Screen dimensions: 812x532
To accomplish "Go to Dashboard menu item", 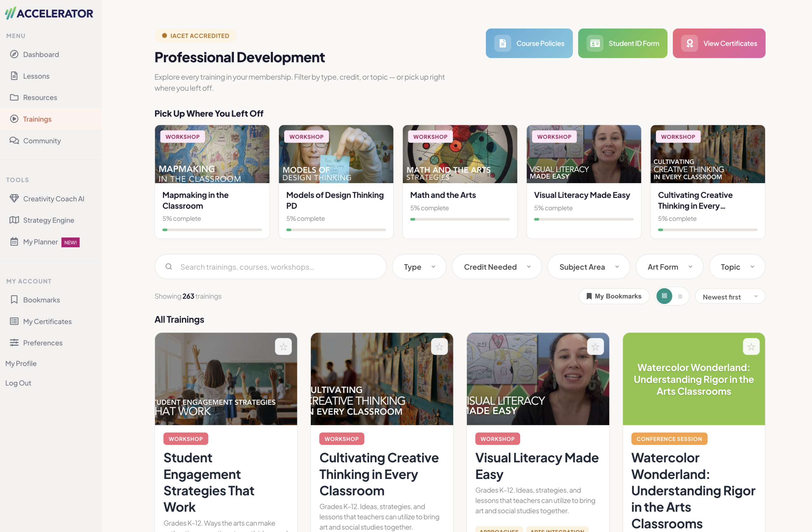I will [50, 54].
